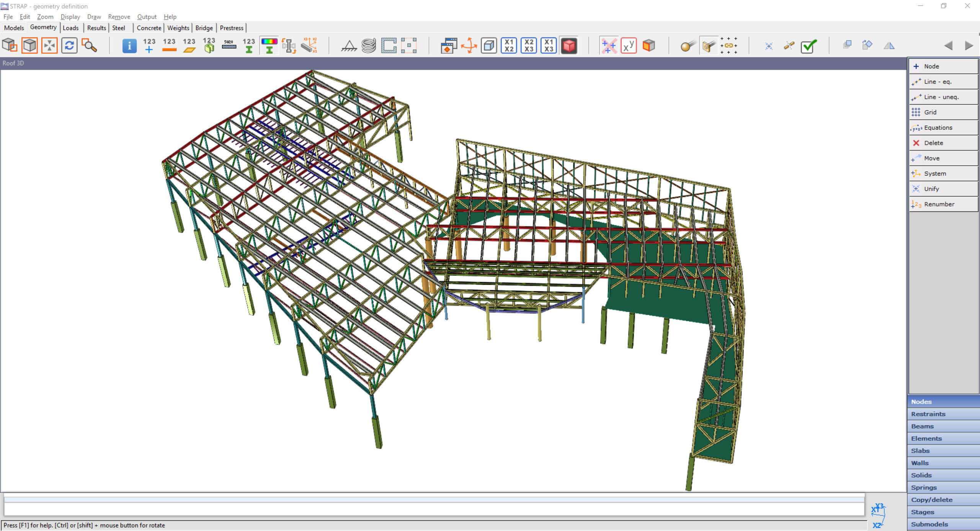This screenshot has height=531, width=980.
Task: Click the green checkmark icon
Action: (x=808, y=46)
